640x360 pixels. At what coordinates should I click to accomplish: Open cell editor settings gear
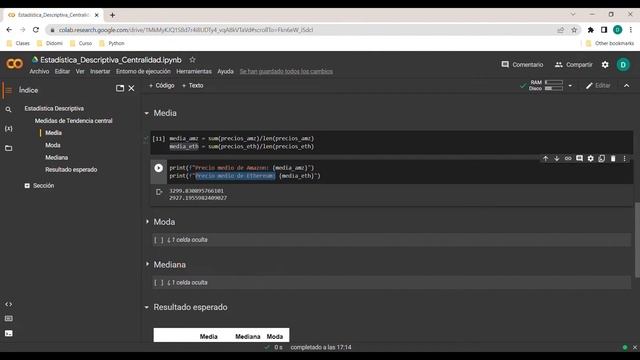coord(590,158)
